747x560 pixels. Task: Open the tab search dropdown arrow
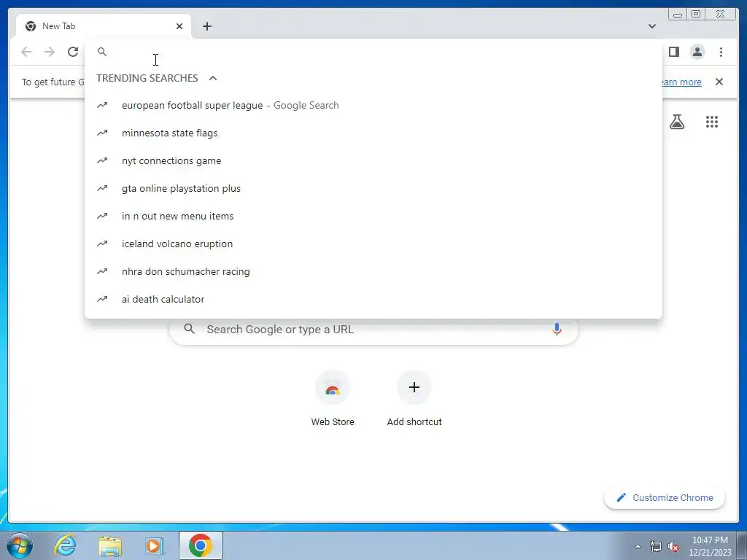click(651, 26)
